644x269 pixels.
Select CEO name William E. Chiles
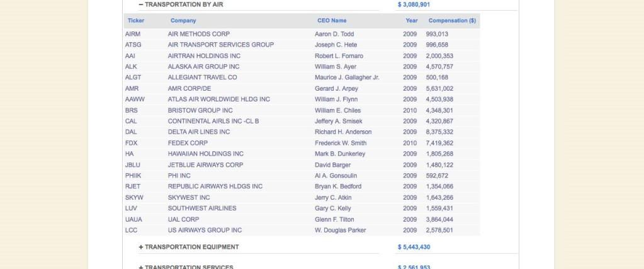338,110
